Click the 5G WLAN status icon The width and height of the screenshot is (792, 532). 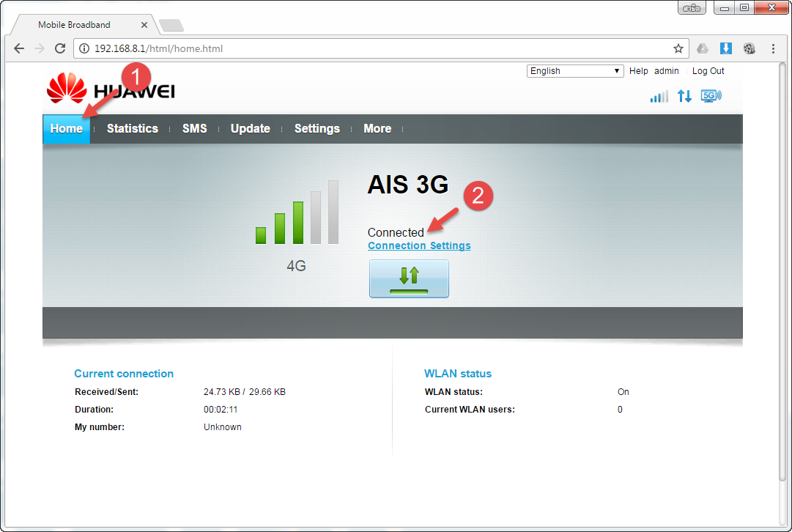pos(711,96)
